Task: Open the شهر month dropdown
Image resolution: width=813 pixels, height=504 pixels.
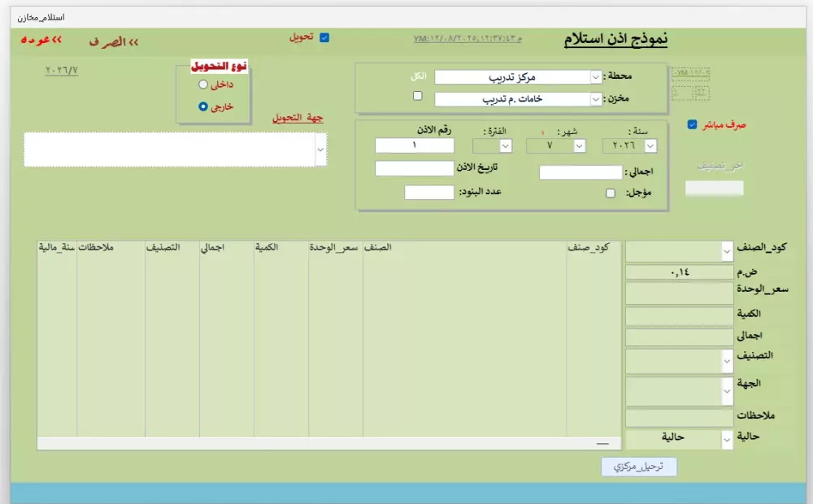Action: [579, 146]
